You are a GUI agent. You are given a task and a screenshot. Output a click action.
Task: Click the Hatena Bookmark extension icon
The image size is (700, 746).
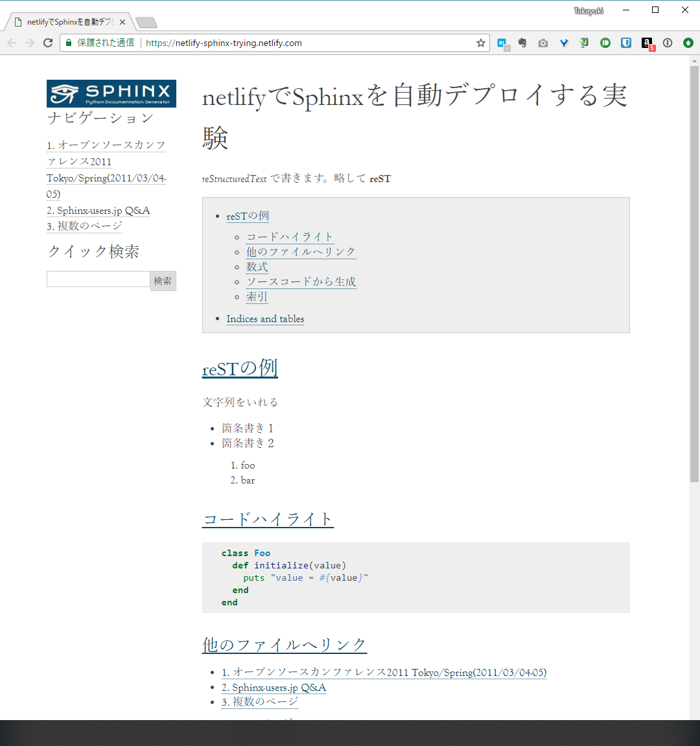tap(502, 43)
